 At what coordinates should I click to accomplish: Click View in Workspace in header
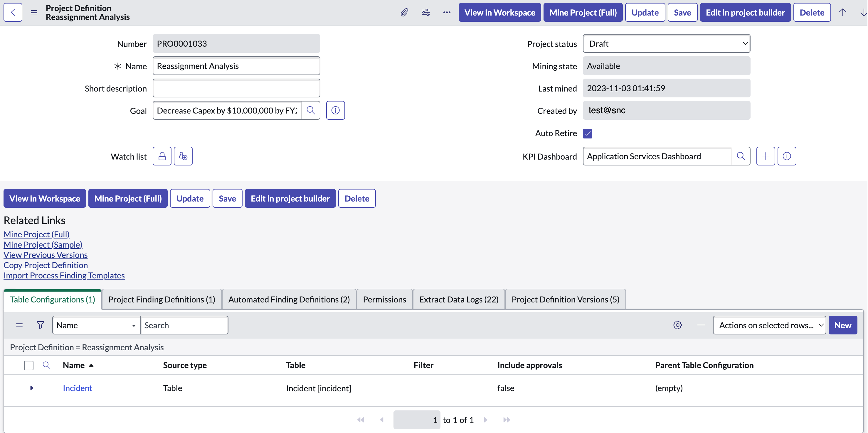pos(500,12)
